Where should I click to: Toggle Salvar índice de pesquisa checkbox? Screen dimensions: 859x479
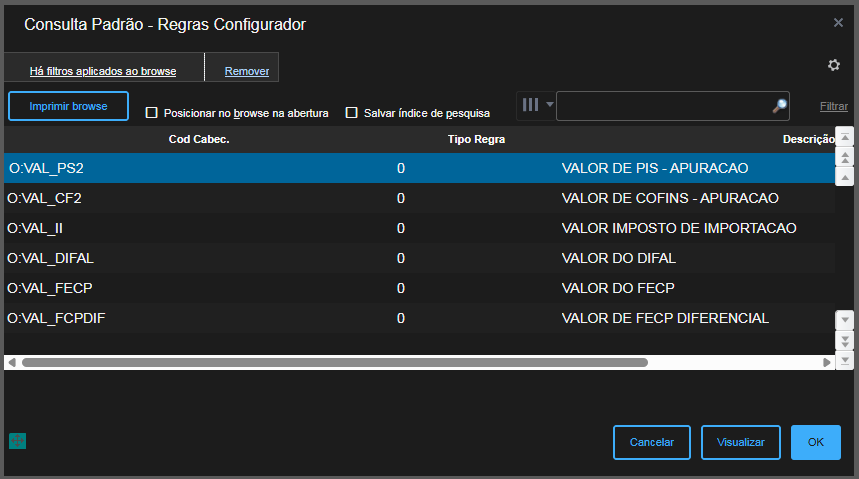[352, 113]
